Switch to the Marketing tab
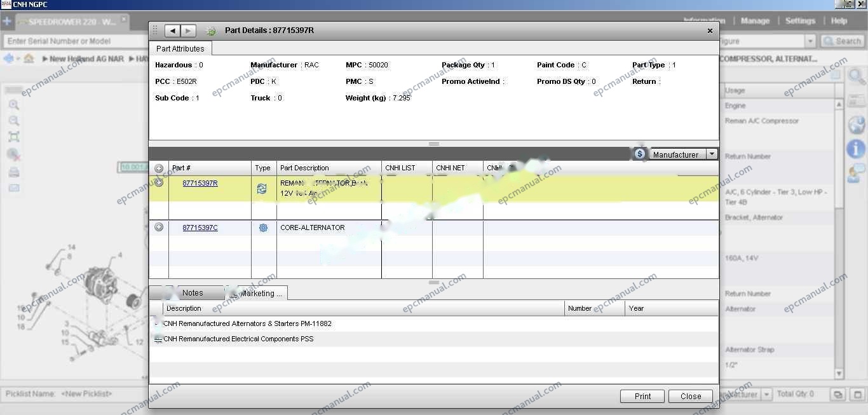 pyautogui.click(x=257, y=294)
